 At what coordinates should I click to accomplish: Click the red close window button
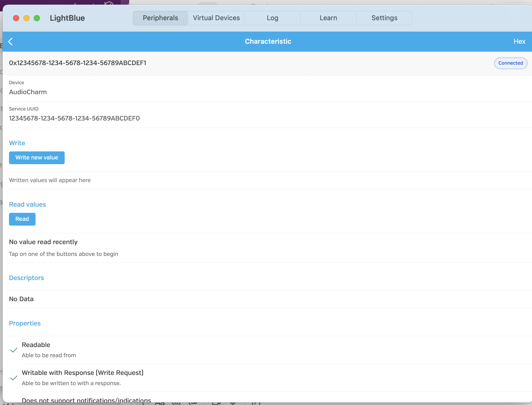(16, 18)
